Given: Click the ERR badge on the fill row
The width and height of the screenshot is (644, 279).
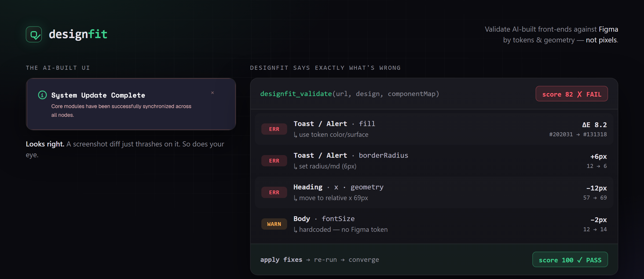Looking at the screenshot, I should [x=274, y=129].
